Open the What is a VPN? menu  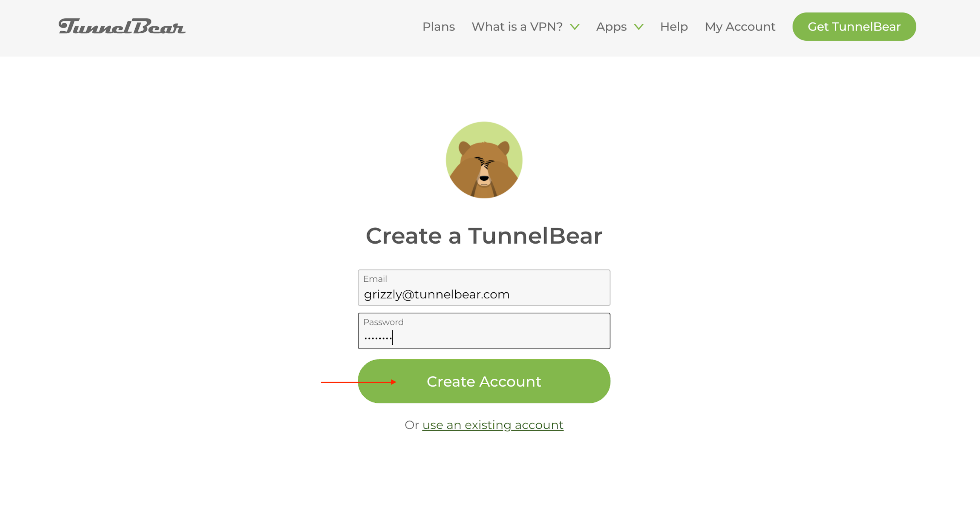point(517,27)
